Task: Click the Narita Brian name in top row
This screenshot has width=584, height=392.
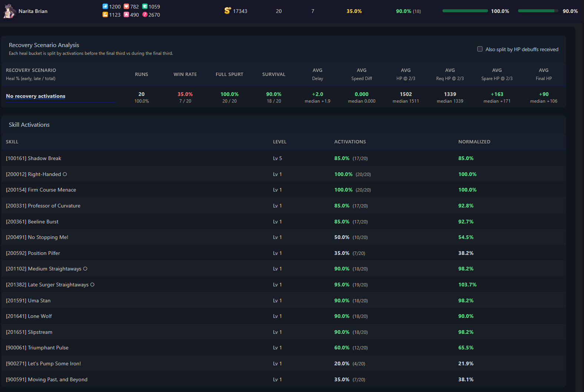Action: point(33,11)
